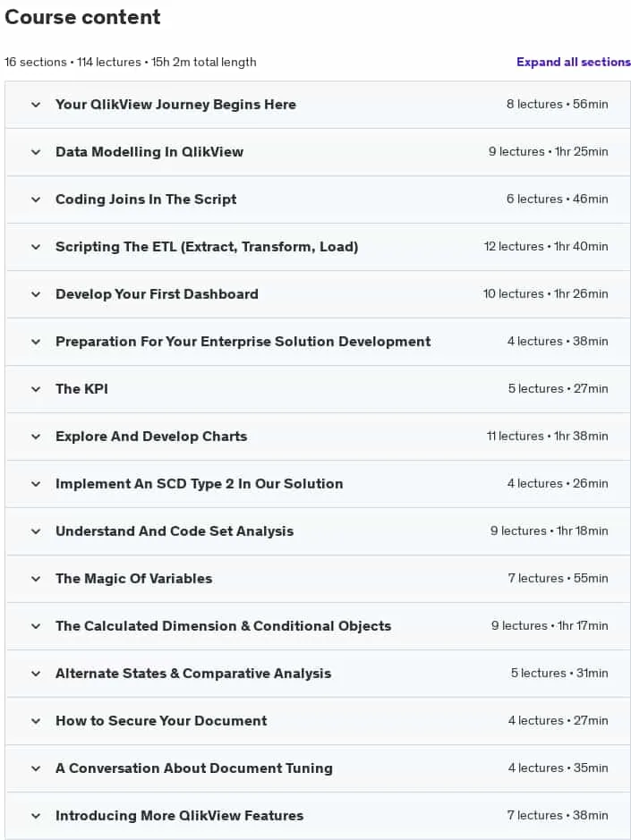Click the Expand all sections link
This screenshot has height=840, width=631.
(x=573, y=62)
